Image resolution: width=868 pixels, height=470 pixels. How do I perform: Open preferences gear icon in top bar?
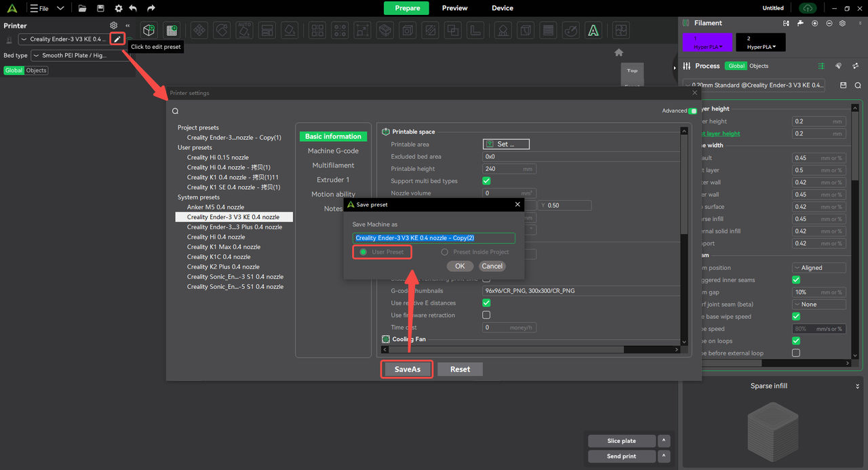[119, 8]
